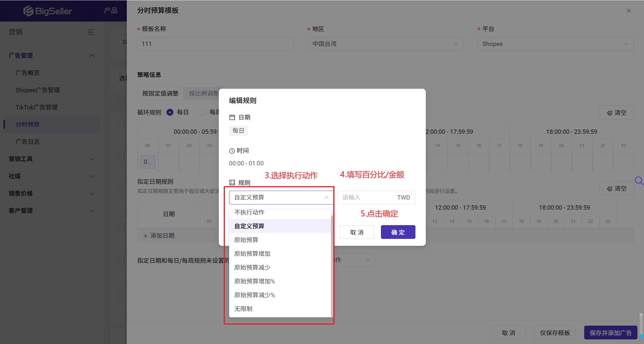
Task: Click the calendar icon beside 日期
Action: pyautogui.click(x=232, y=117)
